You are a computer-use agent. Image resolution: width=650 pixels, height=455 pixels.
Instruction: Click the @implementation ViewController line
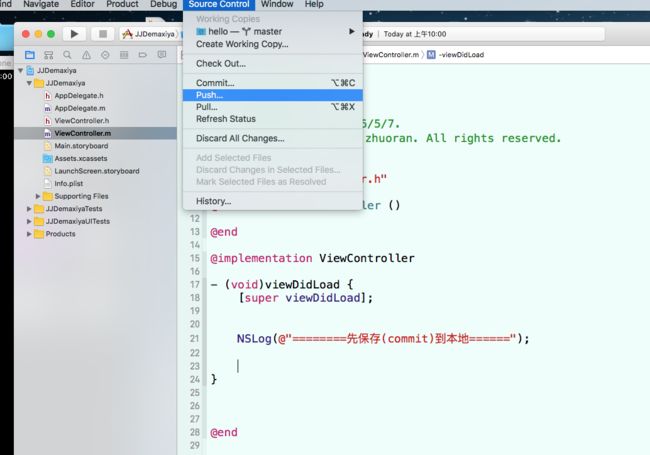[x=312, y=258]
